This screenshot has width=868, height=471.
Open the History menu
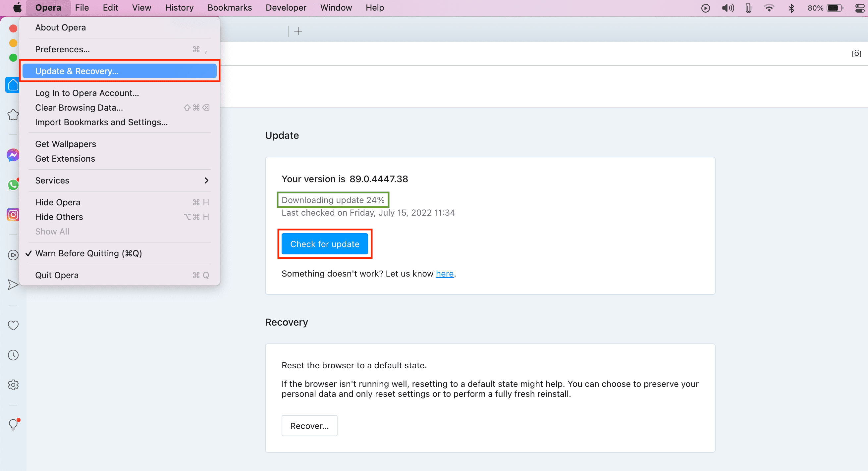point(179,7)
